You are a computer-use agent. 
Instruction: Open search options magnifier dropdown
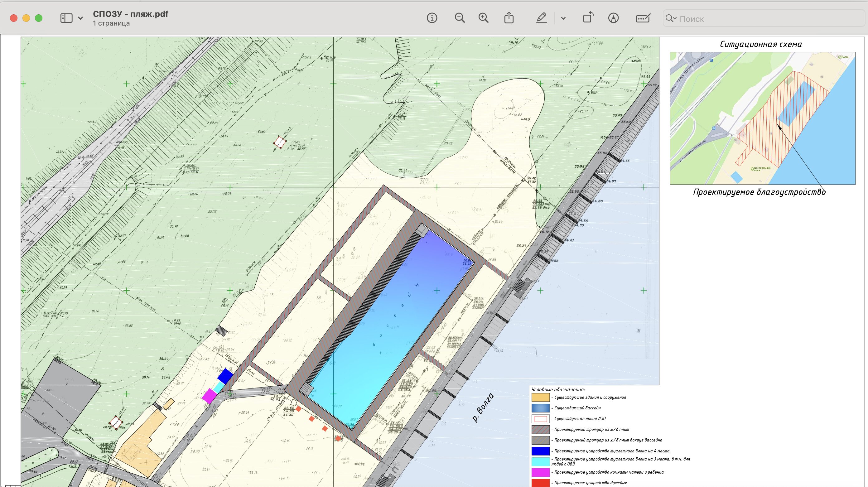(671, 18)
